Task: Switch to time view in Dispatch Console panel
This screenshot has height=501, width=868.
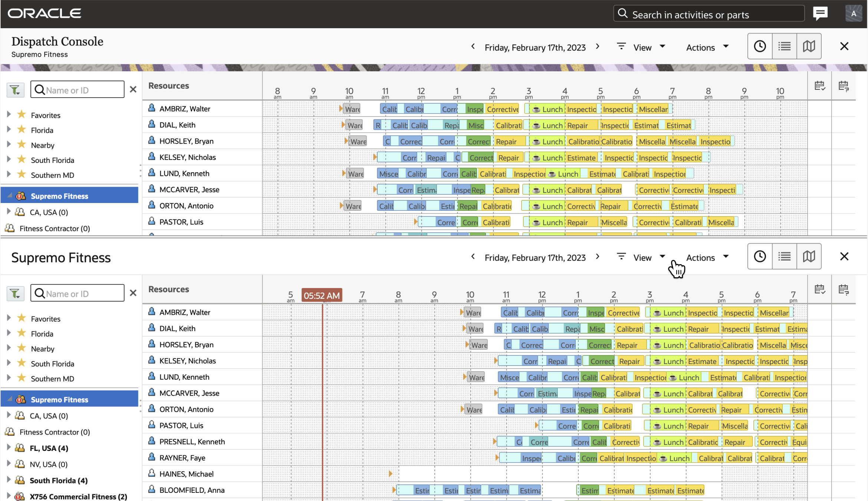Action: (760, 46)
